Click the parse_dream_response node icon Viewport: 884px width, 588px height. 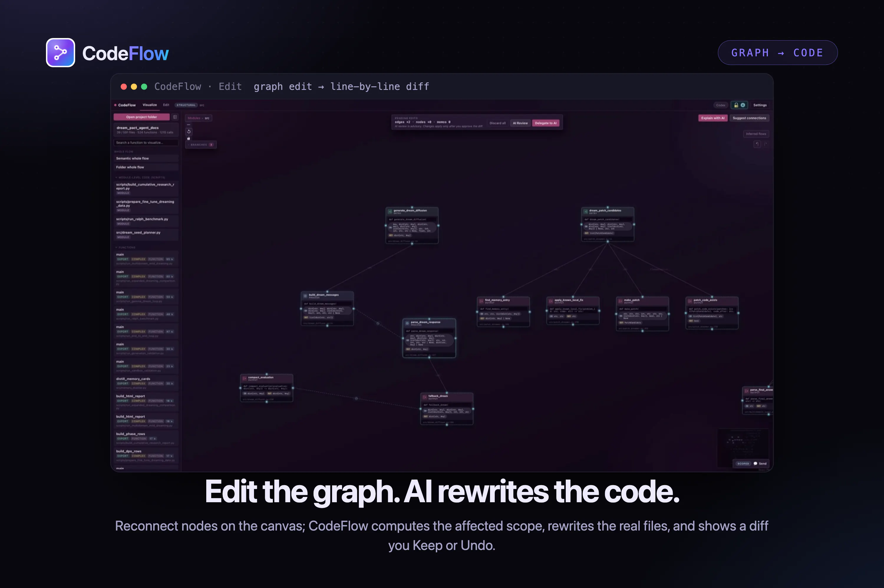point(407,323)
